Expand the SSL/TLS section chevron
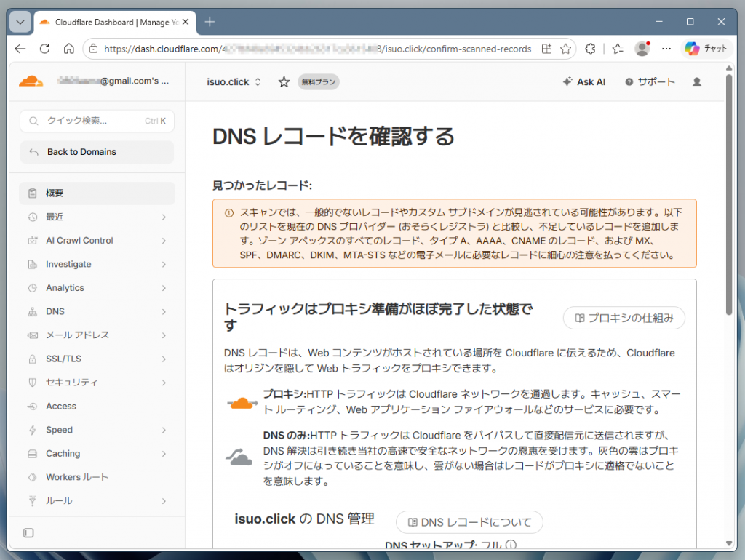This screenshot has width=745, height=560. tap(164, 359)
